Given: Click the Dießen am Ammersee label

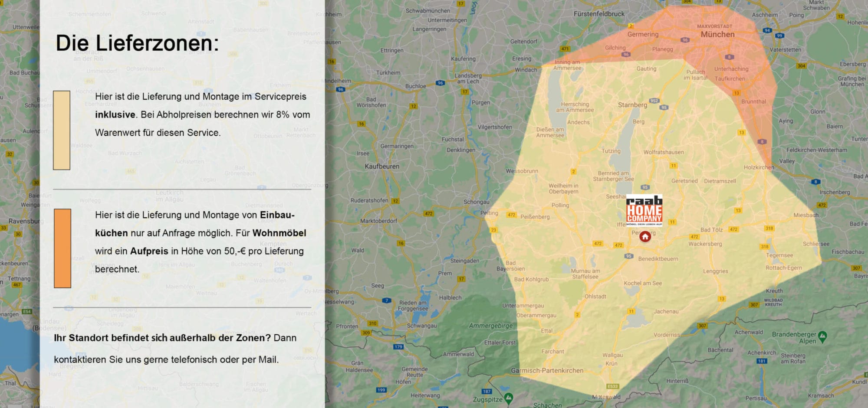Looking at the screenshot, I should (550, 132).
